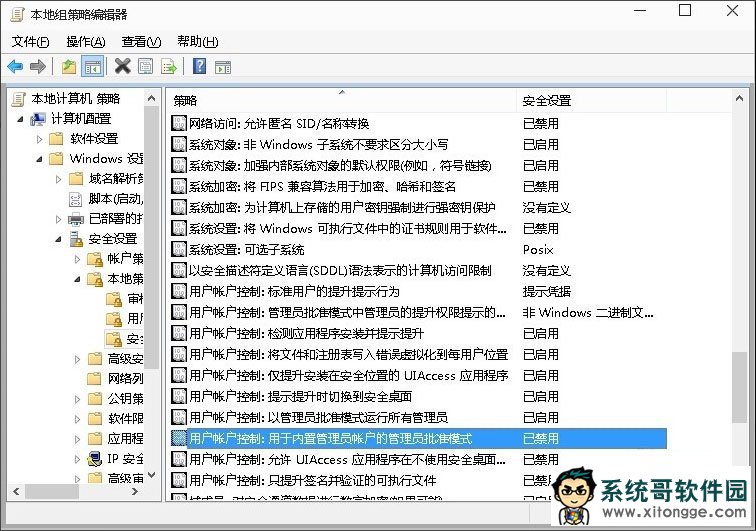Viewport: 756px width, 531px height.
Task: Click the 脚本(启动 script icon in tree
Action: click(76, 199)
